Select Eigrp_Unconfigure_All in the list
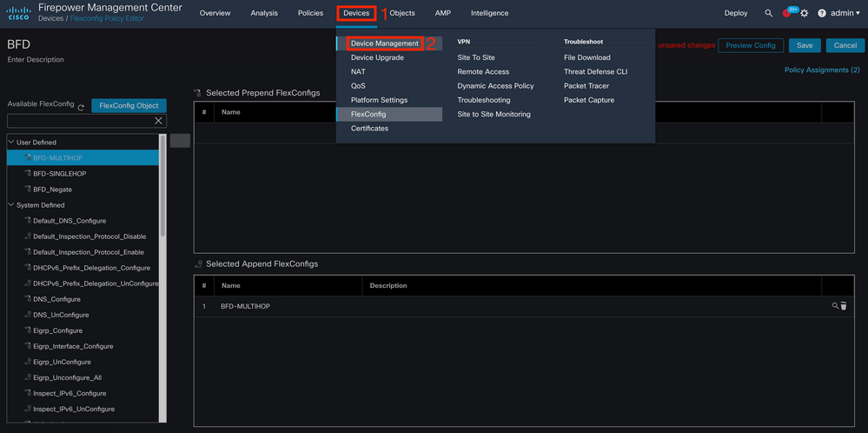 click(x=68, y=377)
